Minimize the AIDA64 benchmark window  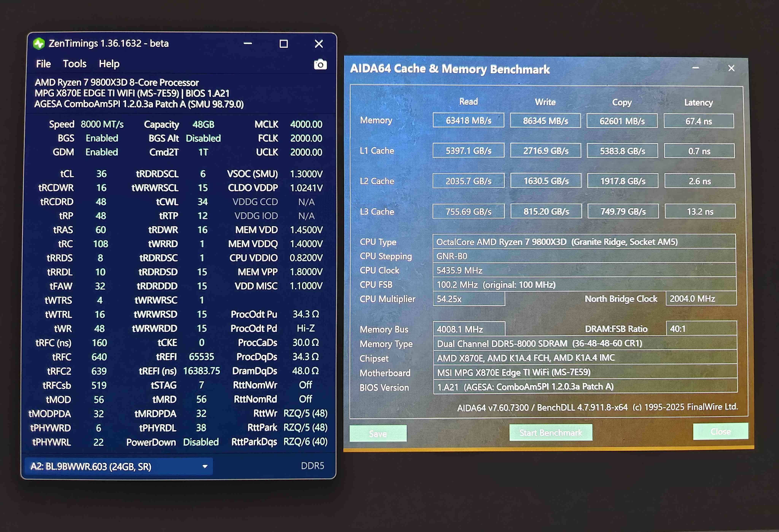pos(696,68)
